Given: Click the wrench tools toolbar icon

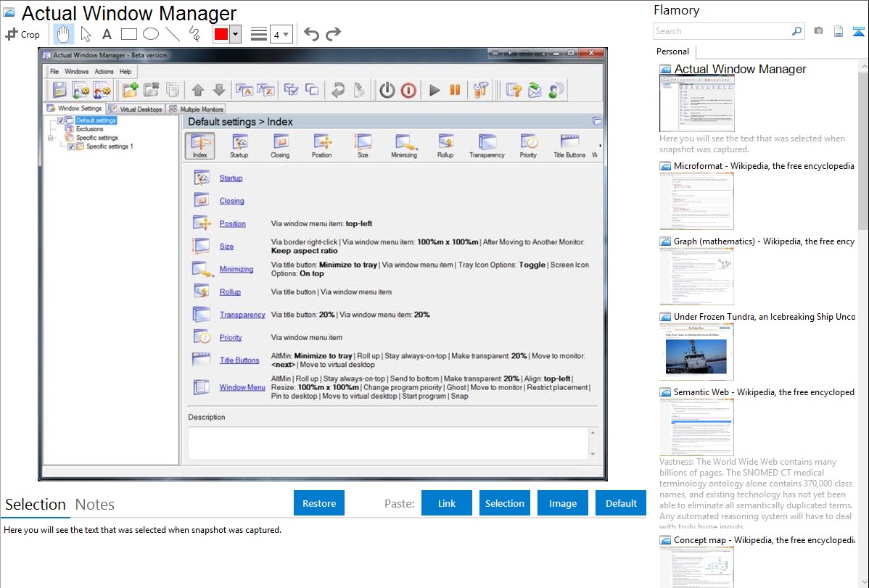Looking at the screenshot, I should [480, 90].
